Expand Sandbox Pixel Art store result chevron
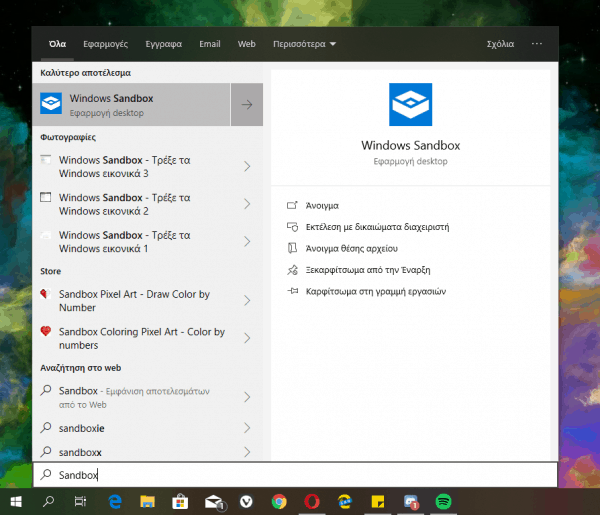 click(247, 301)
